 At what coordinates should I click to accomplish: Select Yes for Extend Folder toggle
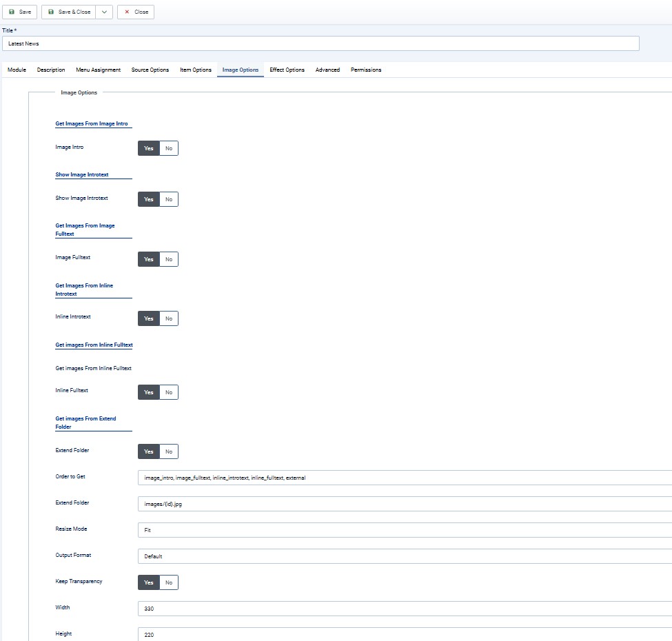coord(148,451)
